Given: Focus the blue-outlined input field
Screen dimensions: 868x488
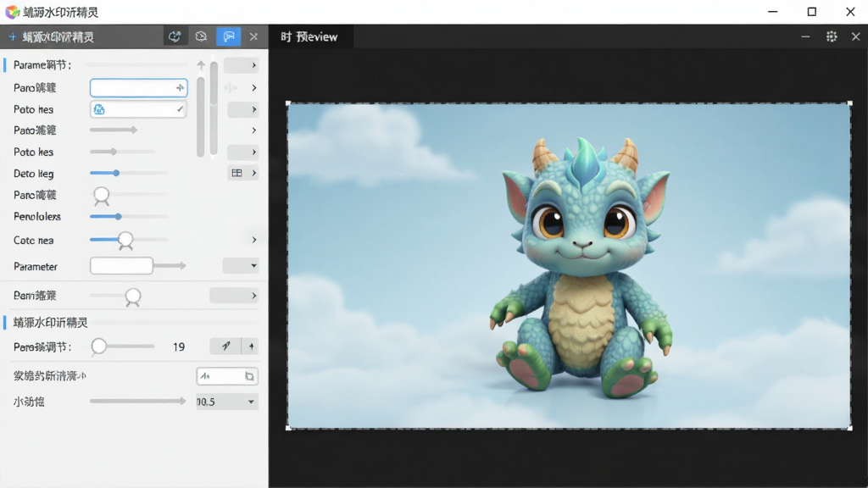Looking at the screenshot, I should click(138, 87).
